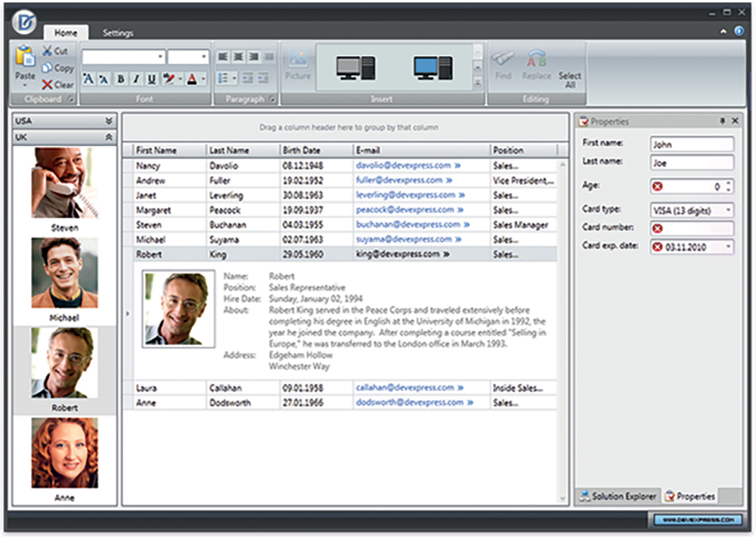Click the Find binoculars icon
This screenshot has width=756, height=538.
503,59
